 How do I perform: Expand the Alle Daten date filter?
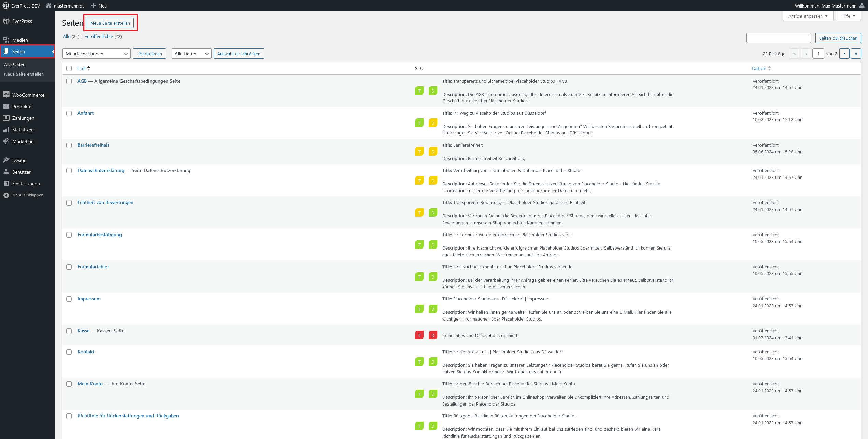pos(191,54)
